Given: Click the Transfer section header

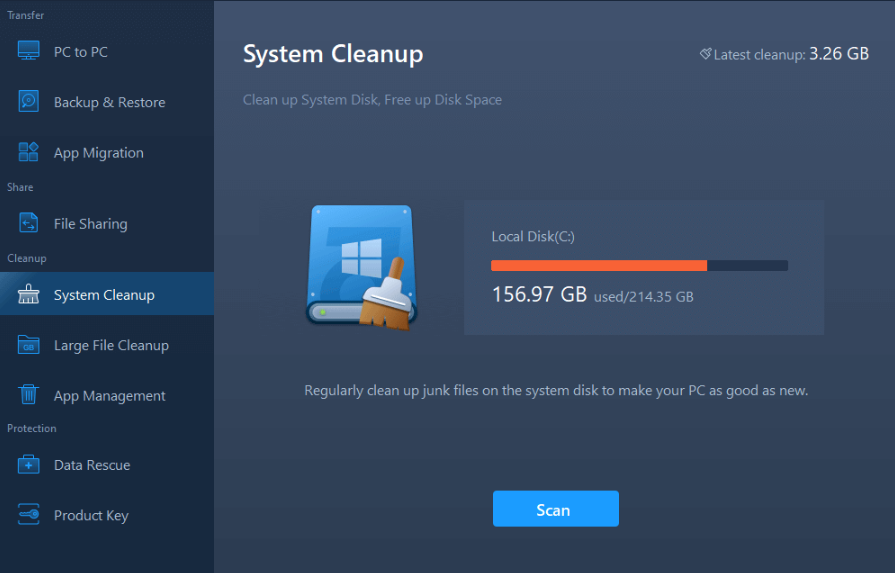Looking at the screenshot, I should (26, 15).
